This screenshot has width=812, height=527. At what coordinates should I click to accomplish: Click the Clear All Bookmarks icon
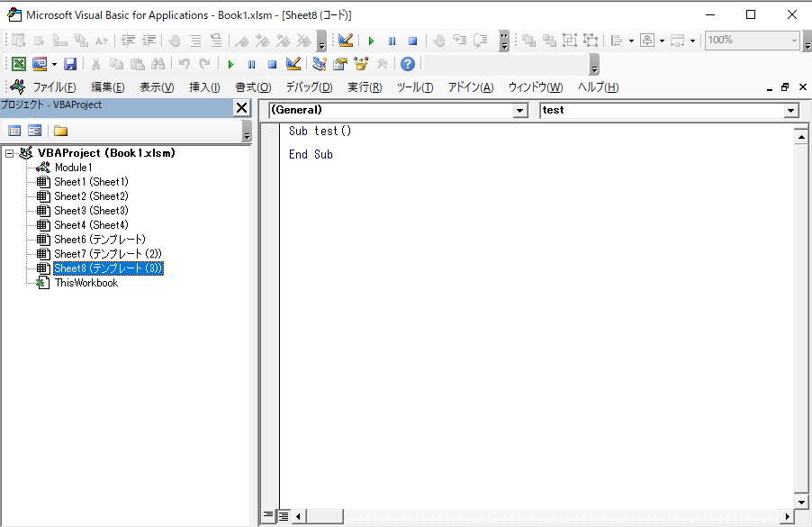pos(304,40)
